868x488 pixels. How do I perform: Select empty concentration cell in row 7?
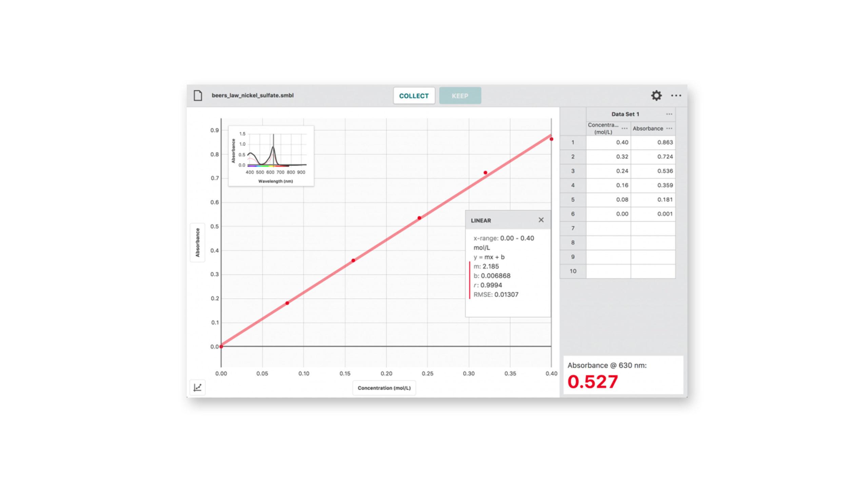pos(608,228)
